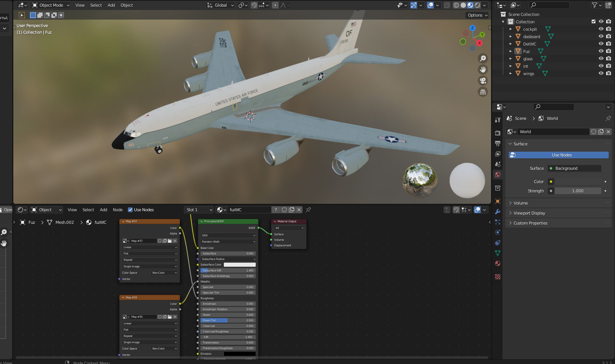615x364 pixels.
Task: Open the viewport Add menu
Action: point(111,5)
